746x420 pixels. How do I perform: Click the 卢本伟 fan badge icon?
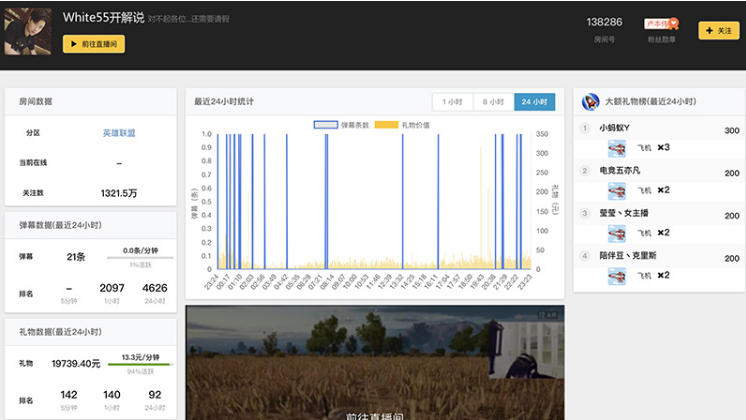pyautogui.click(x=661, y=23)
